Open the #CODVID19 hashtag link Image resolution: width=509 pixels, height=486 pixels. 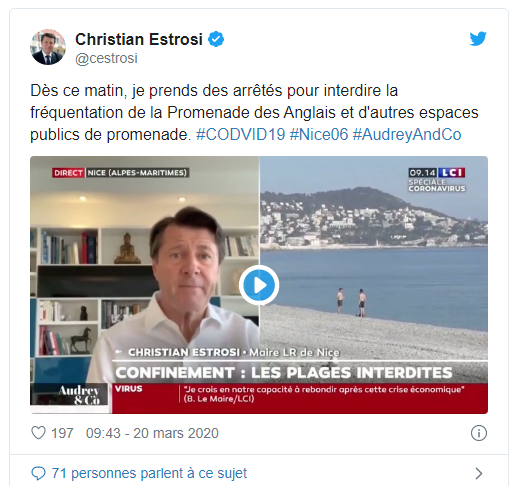pos(240,135)
